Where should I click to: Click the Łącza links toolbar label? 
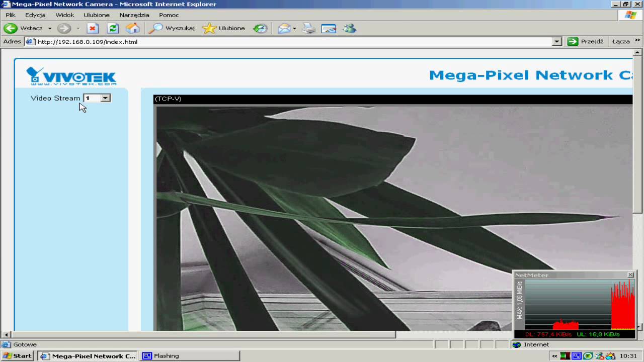coord(621,42)
